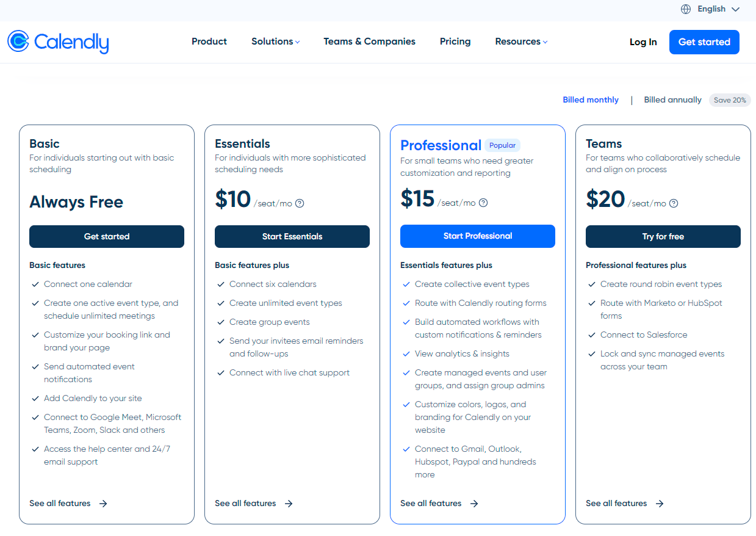756x536 pixels.
Task: Click the Calendly logo icon
Action: pos(18,41)
